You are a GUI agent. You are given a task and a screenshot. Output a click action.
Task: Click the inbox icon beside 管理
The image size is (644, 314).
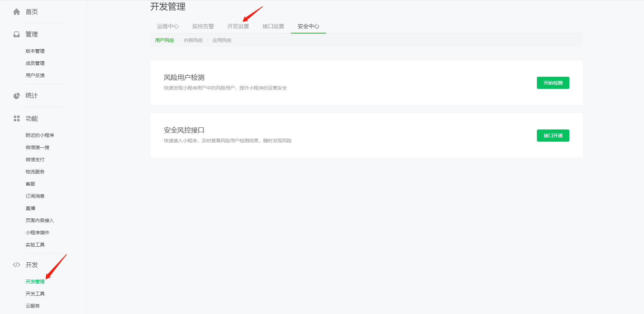click(x=17, y=34)
